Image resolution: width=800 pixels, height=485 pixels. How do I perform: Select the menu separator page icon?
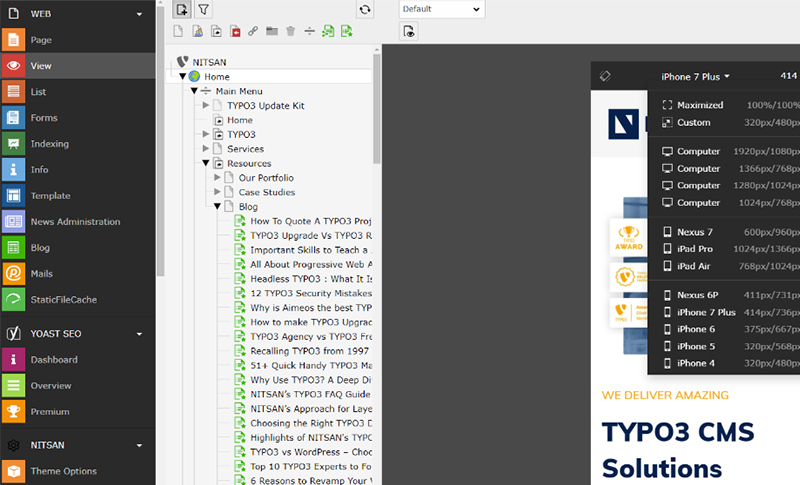click(309, 32)
